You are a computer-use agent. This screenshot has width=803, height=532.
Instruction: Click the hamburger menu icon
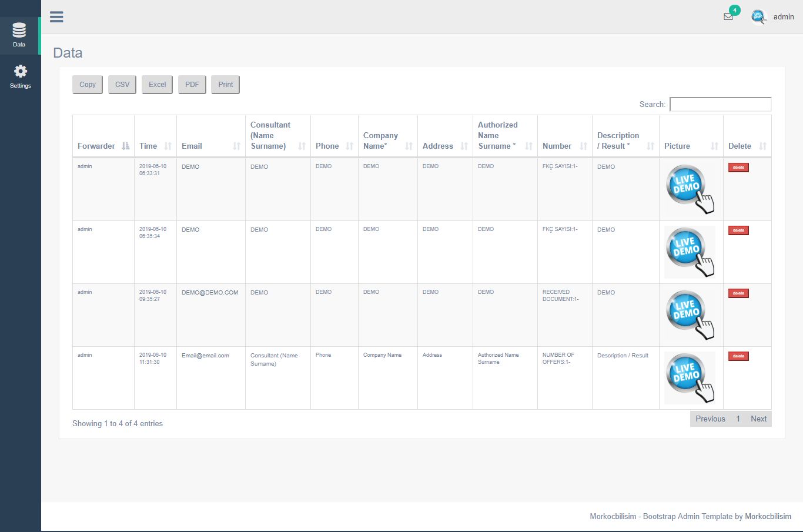(56, 17)
